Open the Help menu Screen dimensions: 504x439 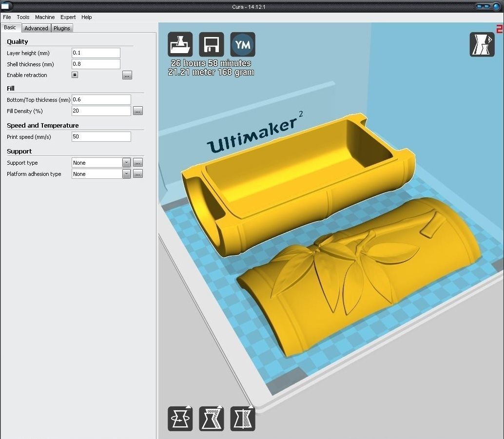click(x=86, y=17)
